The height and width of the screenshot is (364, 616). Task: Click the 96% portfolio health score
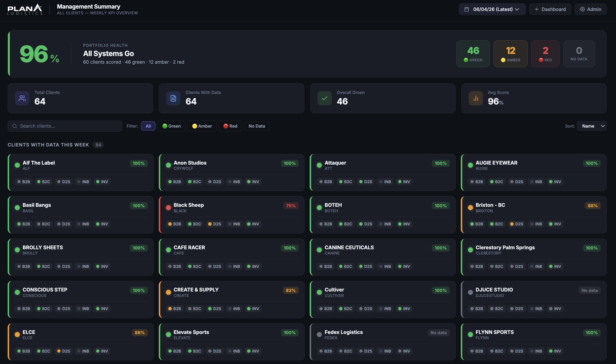[x=40, y=54]
